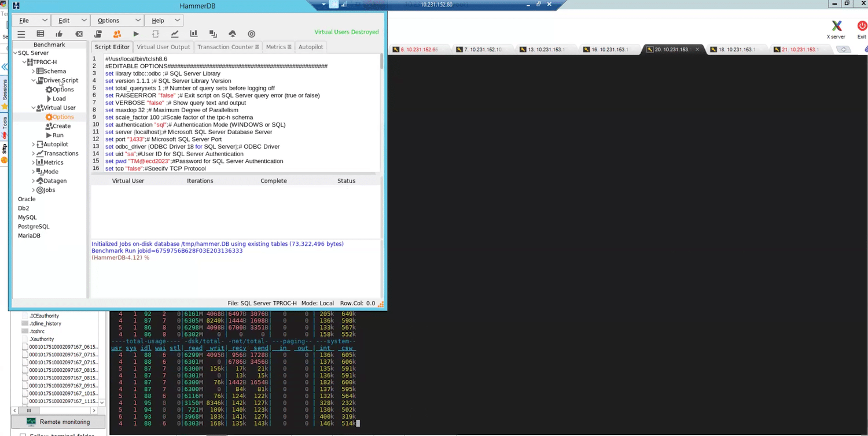
Task: Expand the Schema tree node
Action: (x=33, y=72)
